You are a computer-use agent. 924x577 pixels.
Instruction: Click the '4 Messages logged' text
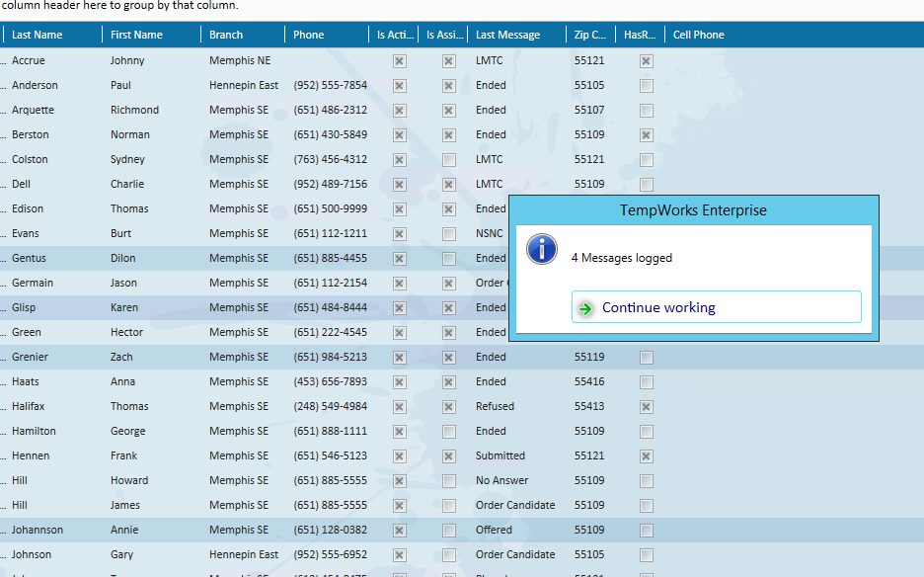tap(622, 258)
